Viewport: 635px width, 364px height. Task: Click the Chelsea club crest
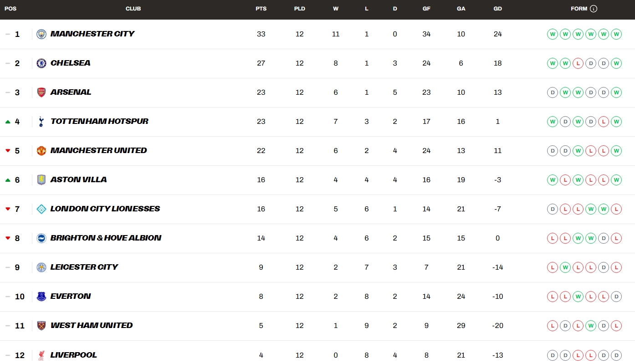coord(41,63)
